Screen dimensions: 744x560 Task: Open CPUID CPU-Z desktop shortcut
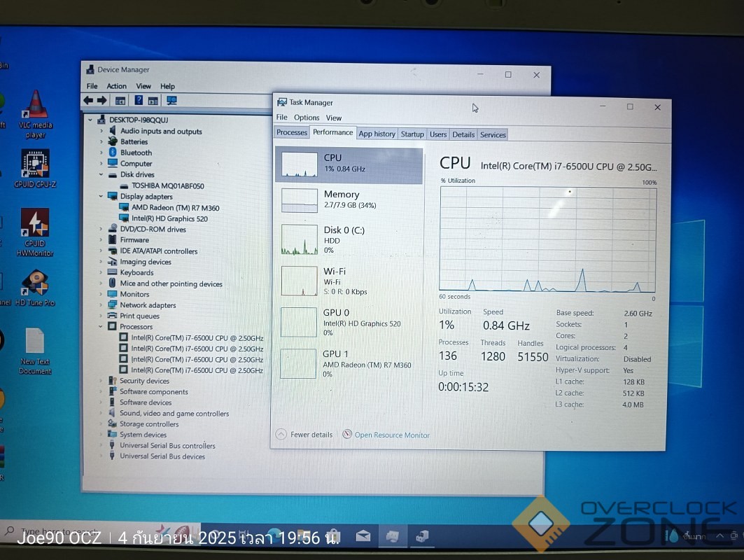(35, 169)
